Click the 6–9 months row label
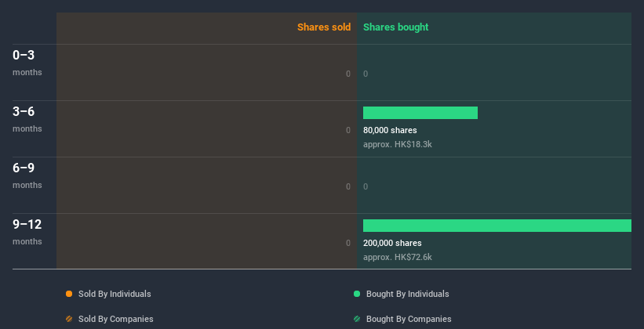The height and width of the screenshot is (329, 644). click(x=27, y=175)
